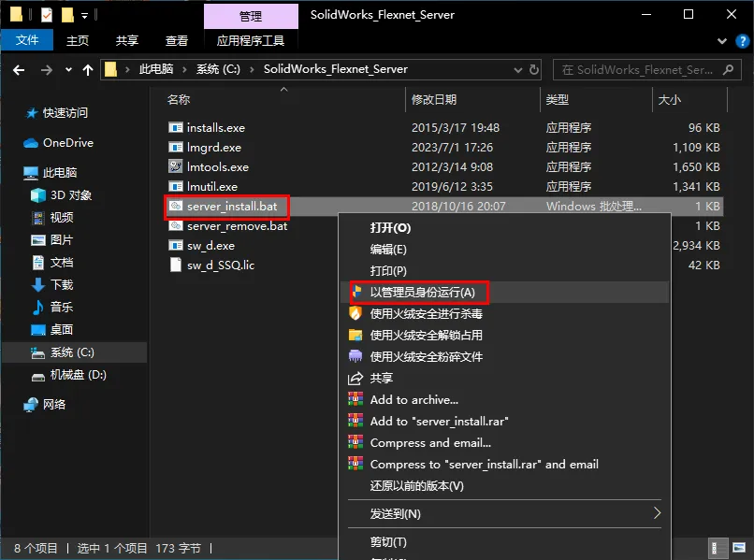Click the help question mark icon
754x560 pixels.
pos(743,41)
